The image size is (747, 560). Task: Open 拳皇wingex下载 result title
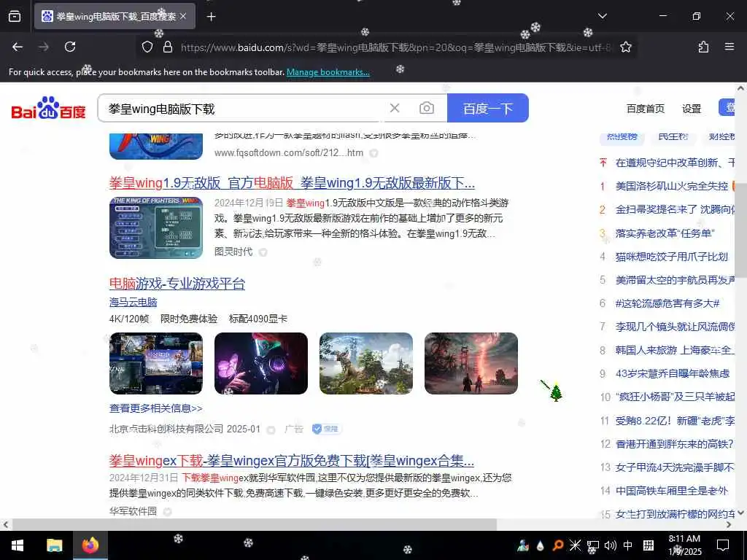pos(292,461)
